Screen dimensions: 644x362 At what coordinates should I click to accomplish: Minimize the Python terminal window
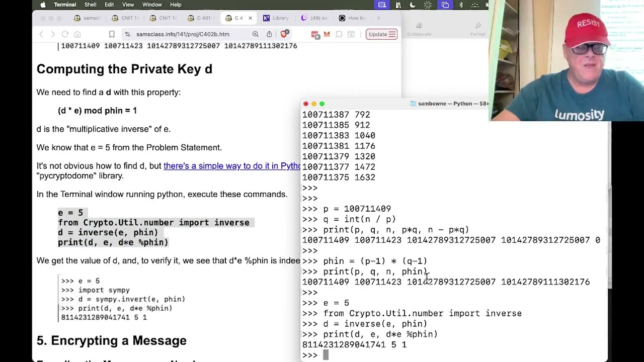(x=314, y=104)
